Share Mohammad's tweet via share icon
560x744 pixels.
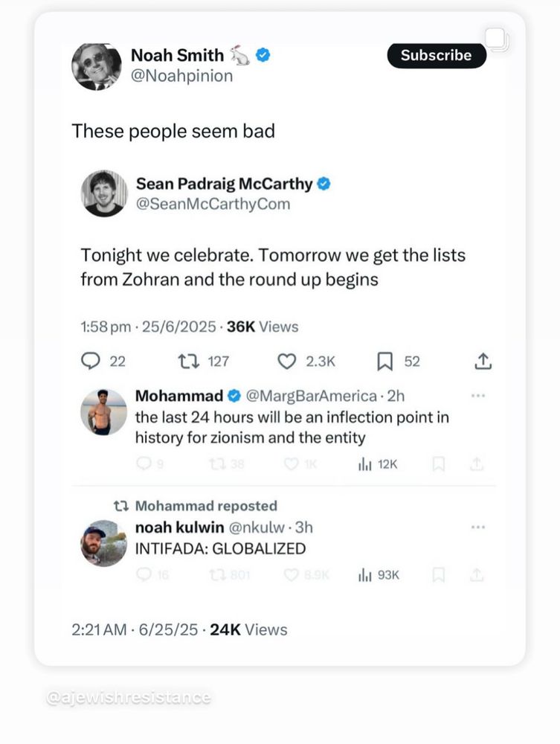coord(477,464)
